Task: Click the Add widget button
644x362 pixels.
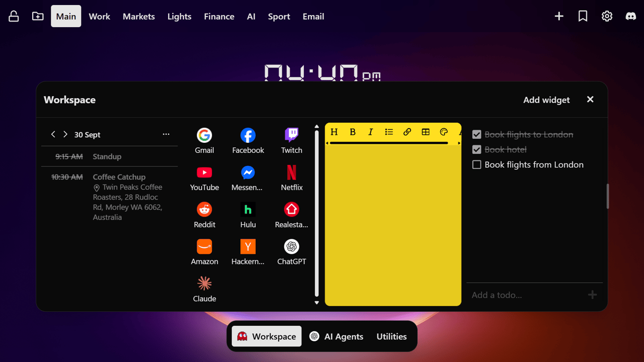Action: (546, 100)
